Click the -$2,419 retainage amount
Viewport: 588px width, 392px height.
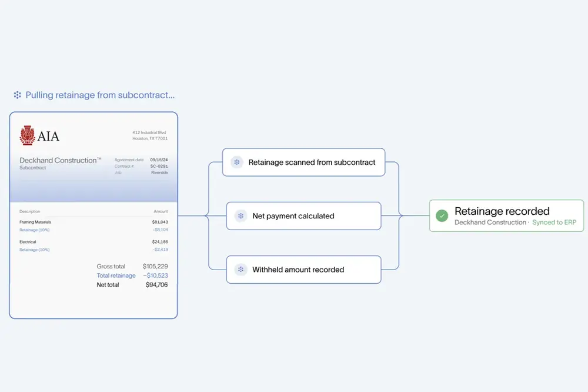pos(161,250)
